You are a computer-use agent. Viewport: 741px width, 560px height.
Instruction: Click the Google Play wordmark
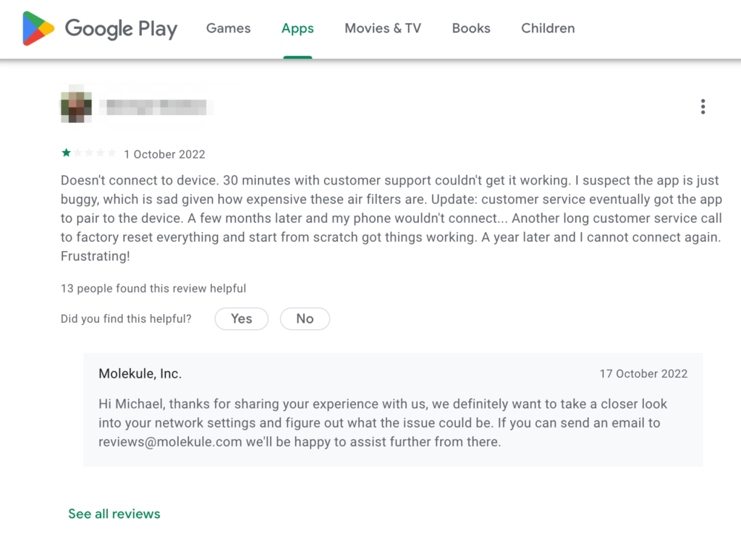pos(121,29)
